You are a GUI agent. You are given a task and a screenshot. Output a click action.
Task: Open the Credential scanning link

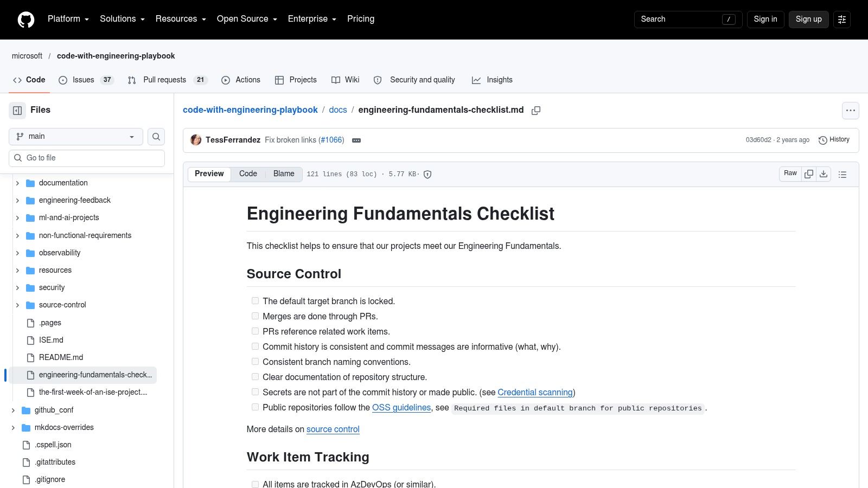(x=535, y=392)
